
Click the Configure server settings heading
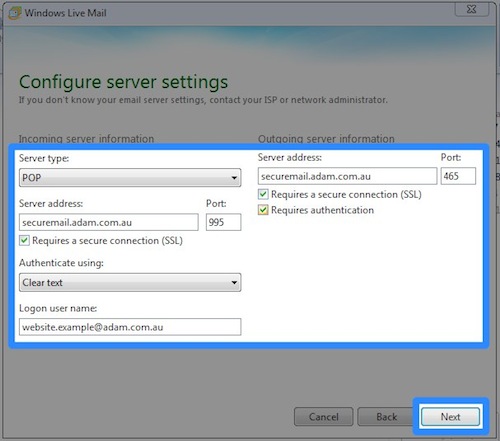click(x=124, y=82)
